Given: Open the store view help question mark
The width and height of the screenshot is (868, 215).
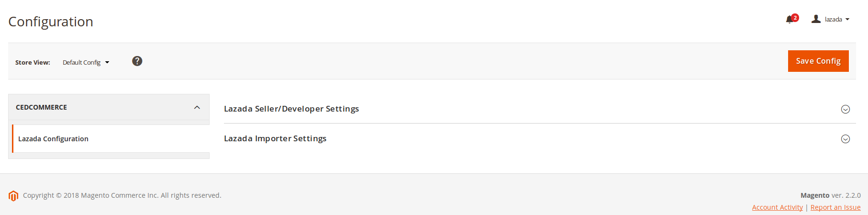Looking at the screenshot, I should [x=137, y=61].
